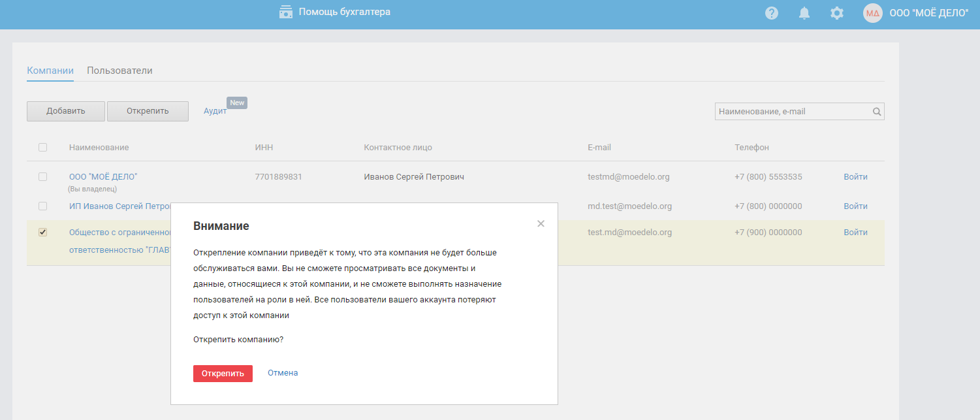
Task: Click the Отмена link in dialog
Action: pos(283,373)
